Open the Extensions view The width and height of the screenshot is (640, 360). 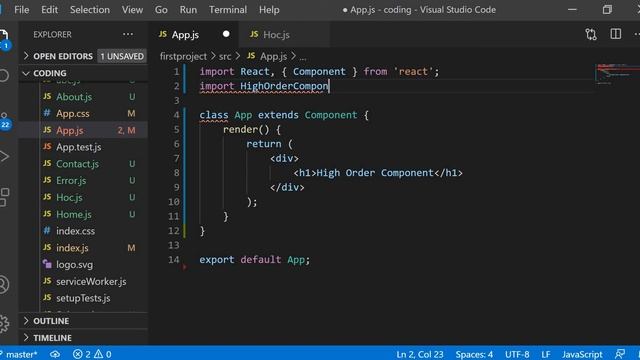pos(4,197)
